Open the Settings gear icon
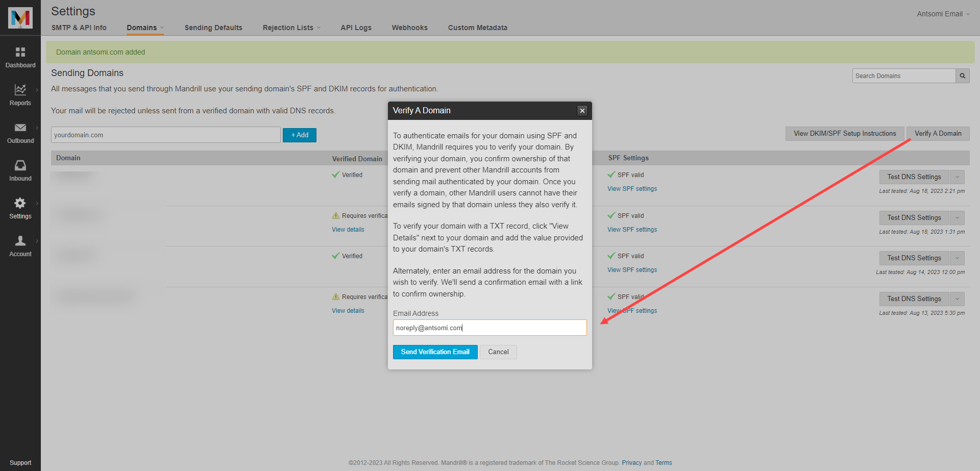980x471 pixels. click(20, 203)
